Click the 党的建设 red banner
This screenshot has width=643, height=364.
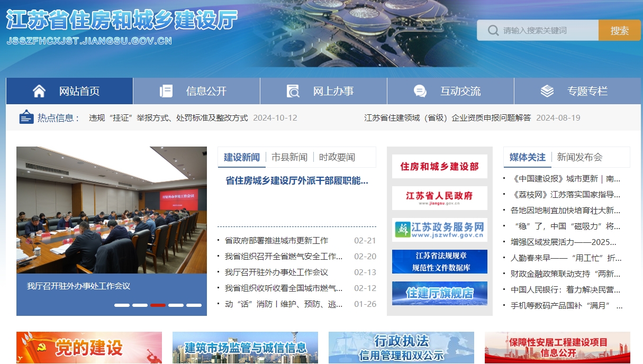click(88, 348)
